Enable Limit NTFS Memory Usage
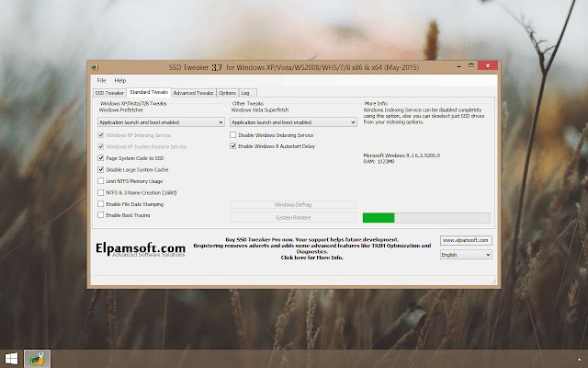Image resolution: width=588 pixels, height=368 pixels. [x=100, y=181]
